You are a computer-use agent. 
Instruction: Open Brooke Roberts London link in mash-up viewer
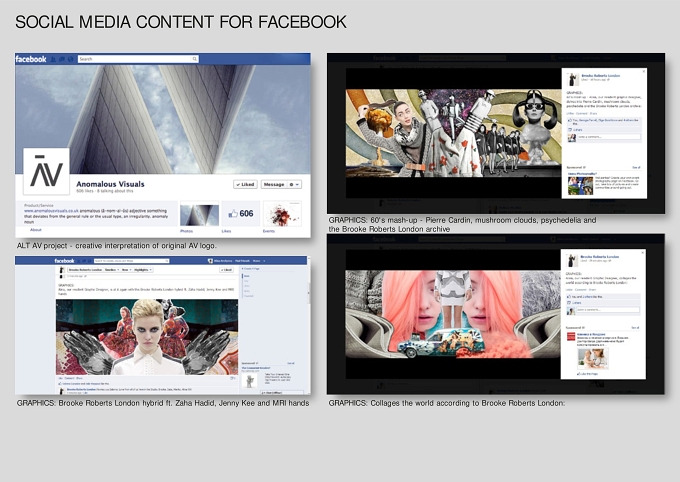[601, 76]
